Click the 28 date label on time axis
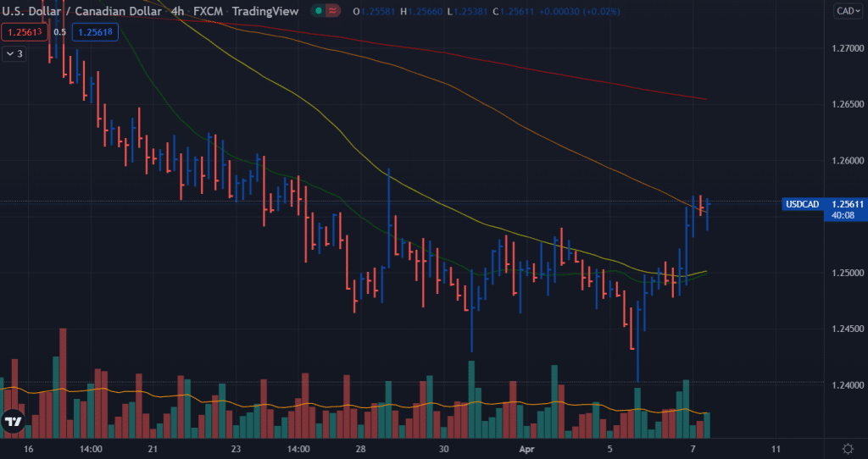 point(360,449)
